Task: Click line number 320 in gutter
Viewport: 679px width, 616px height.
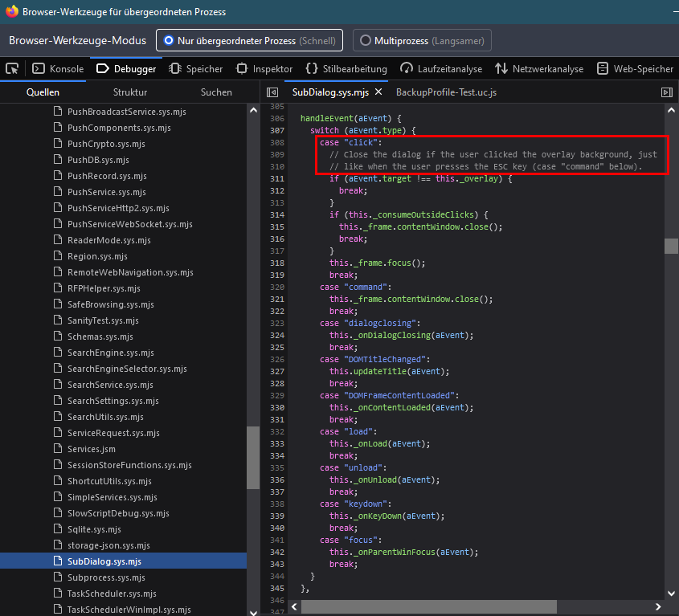Action: point(276,287)
